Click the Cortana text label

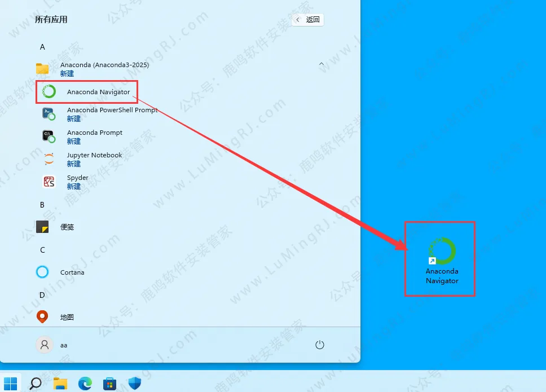72,272
